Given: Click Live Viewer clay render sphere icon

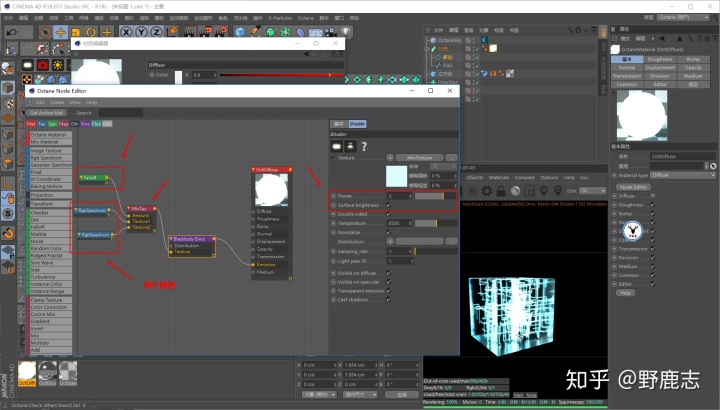Looking at the screenshot, I should (x=516, y=191).
